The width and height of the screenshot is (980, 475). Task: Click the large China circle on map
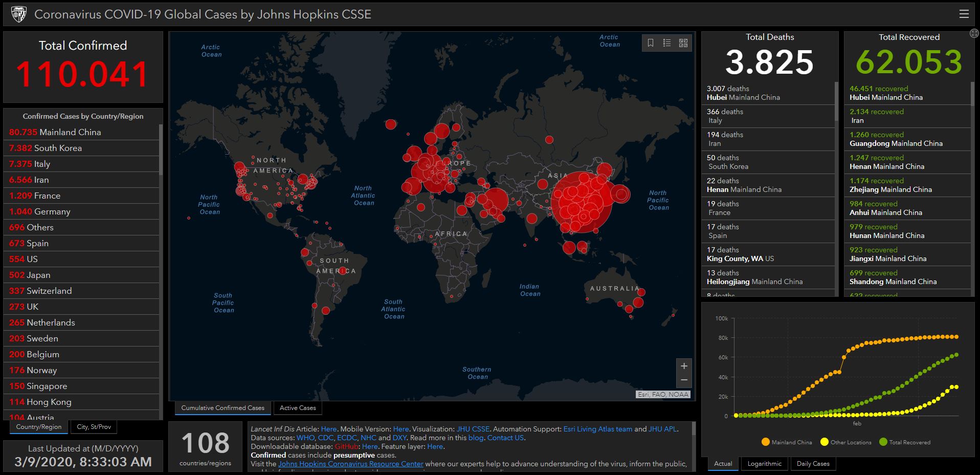(582, 203)
